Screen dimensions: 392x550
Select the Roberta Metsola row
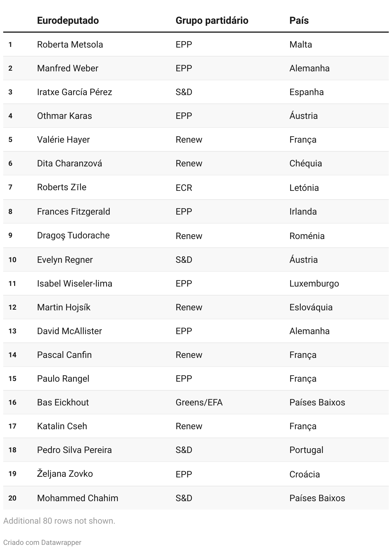tap(196, 44)
